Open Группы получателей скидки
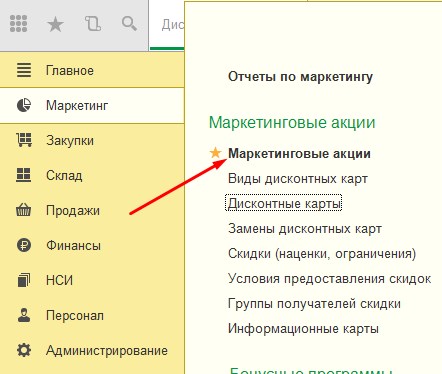The height and width of the screenshot is (374, 442). 314,304
